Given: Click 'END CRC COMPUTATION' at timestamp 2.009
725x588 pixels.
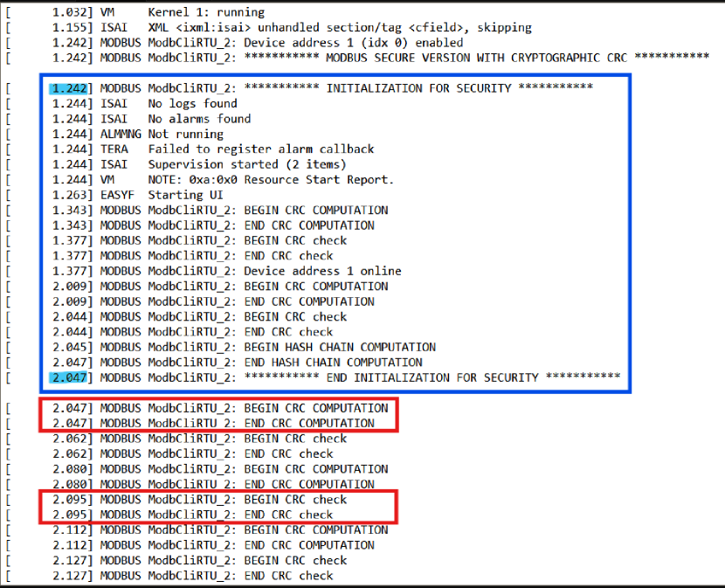Looking at the screenshot, I should [x=309, y=302].
